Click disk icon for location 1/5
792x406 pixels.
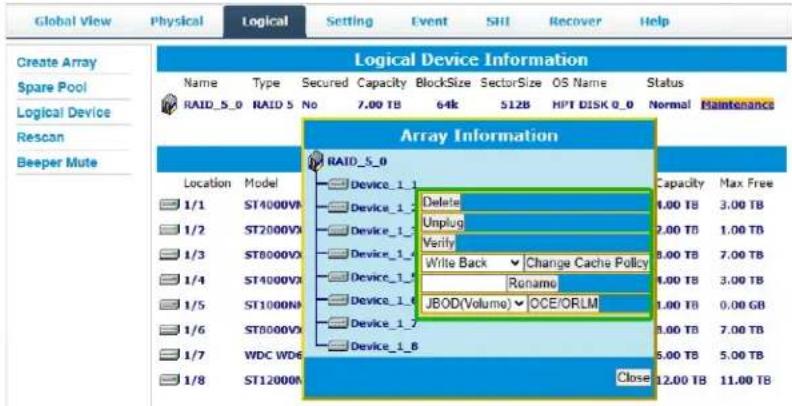(x=170, y=305)
